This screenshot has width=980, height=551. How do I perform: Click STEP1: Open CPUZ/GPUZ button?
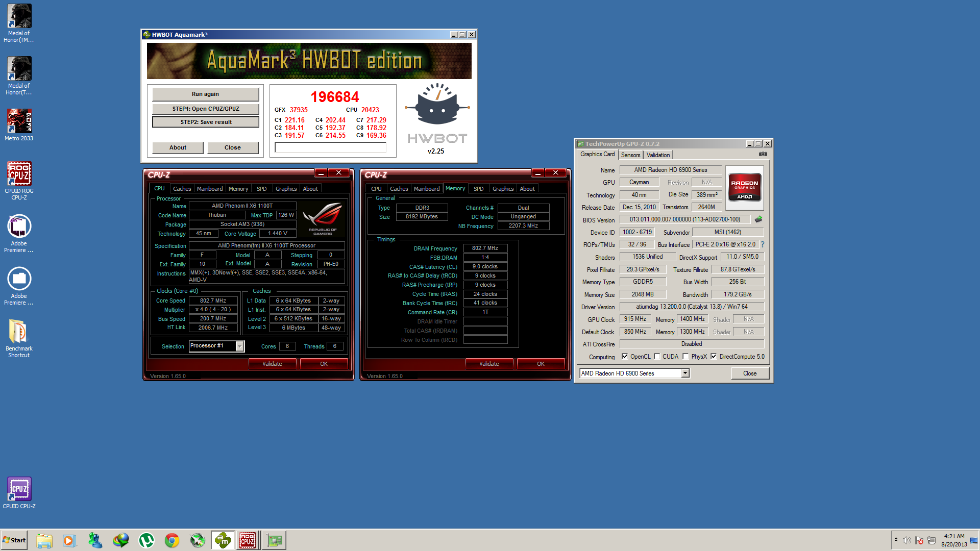(205, 109)
